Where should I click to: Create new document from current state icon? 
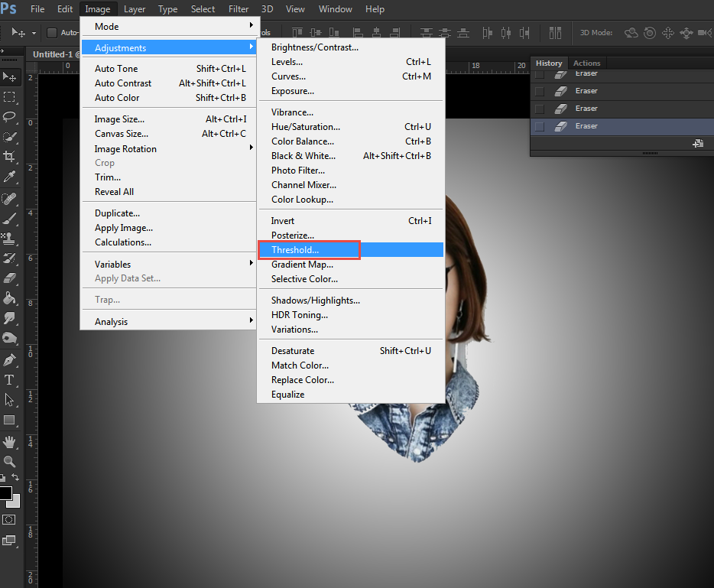click(x=698, y=144)
